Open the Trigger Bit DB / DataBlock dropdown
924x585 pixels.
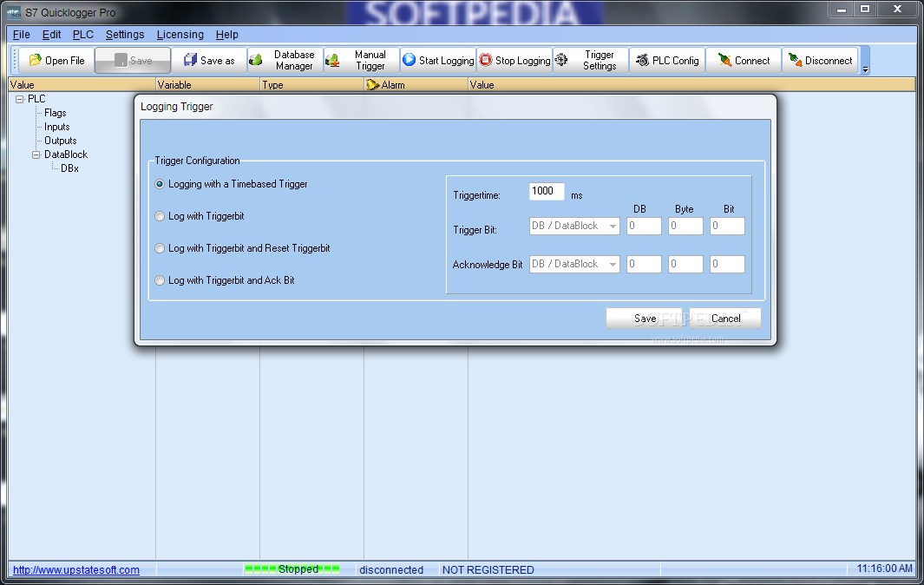[574, 226]
